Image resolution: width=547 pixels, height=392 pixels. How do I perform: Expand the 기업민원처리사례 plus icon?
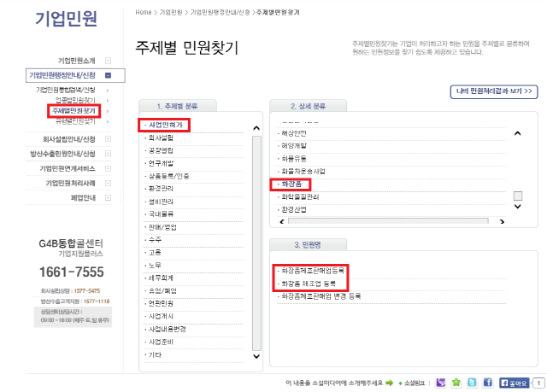click(109, 184)
